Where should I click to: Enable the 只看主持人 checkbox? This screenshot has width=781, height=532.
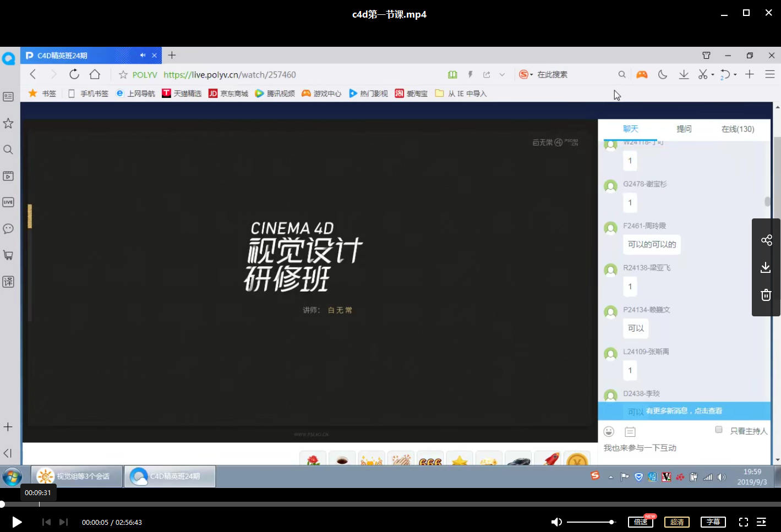(718, 430)
